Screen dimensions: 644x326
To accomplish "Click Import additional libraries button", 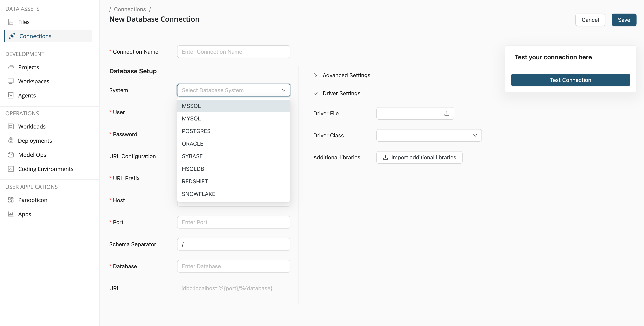I will click(419, 158).
